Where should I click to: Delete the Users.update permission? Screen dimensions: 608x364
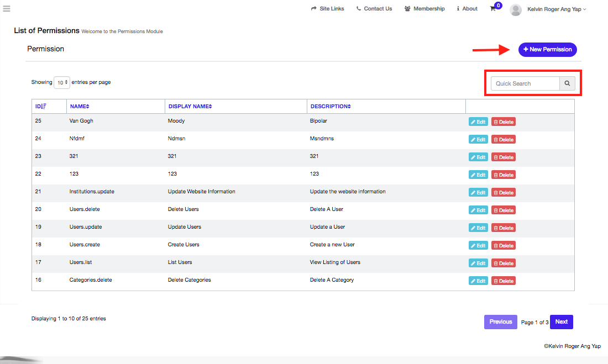pos(503,228)
